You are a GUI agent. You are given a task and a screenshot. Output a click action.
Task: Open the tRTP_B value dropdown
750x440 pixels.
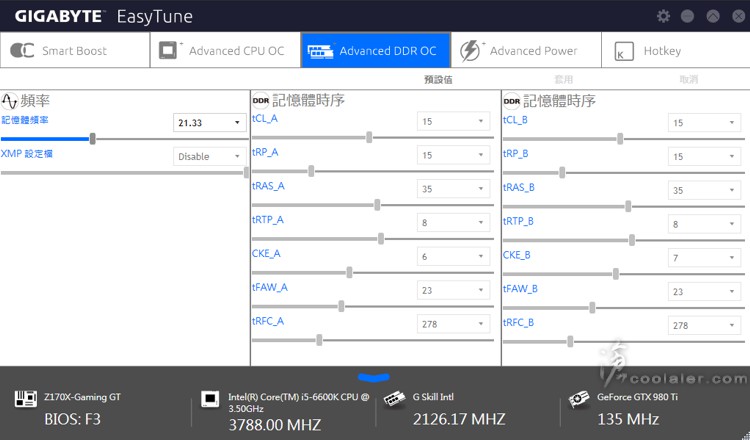click(704, 224)
